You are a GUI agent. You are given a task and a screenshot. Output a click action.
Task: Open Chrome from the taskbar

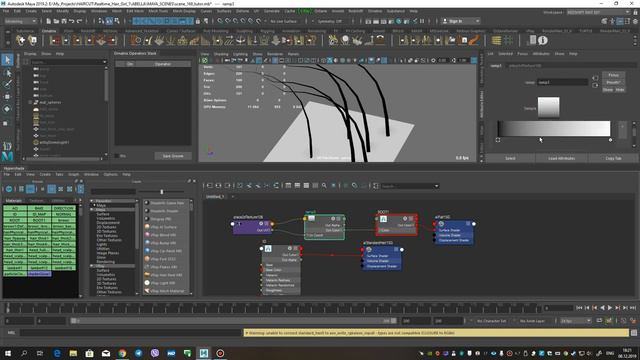point(122,353)
